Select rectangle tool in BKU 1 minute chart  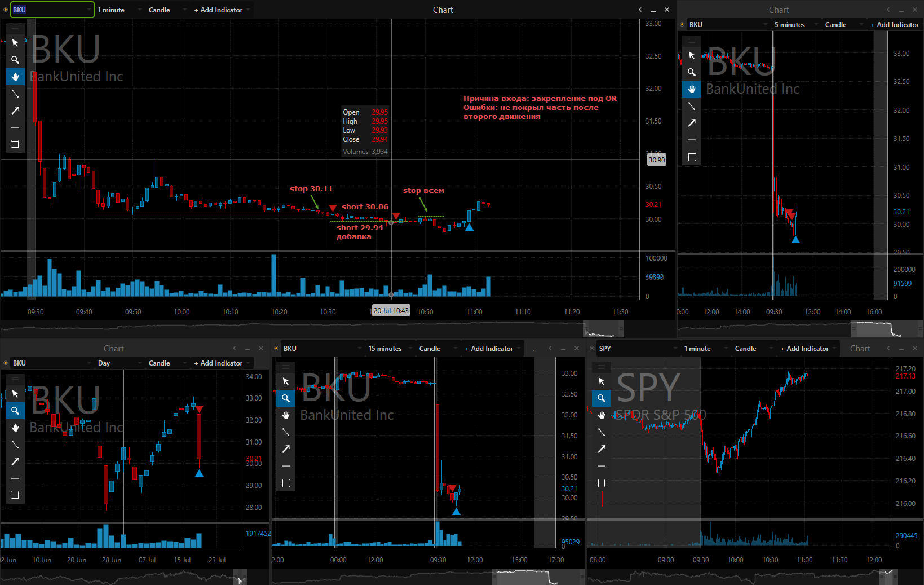click(x=15, y=144)
